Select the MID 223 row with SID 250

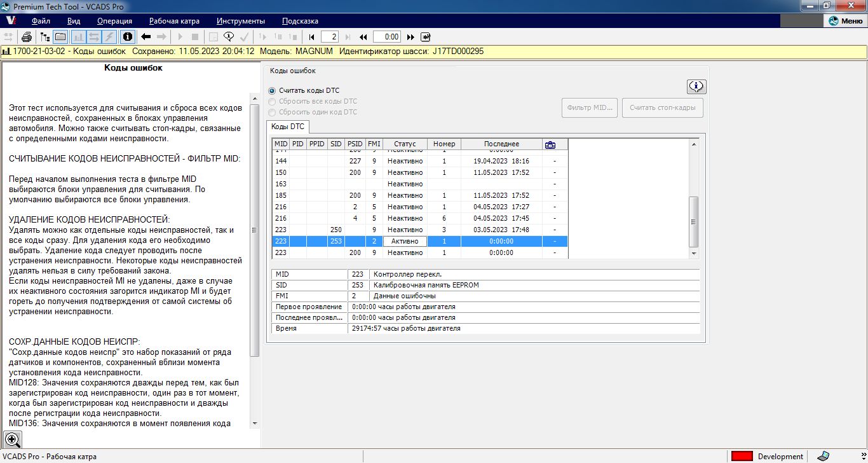(x=420, y=230)
